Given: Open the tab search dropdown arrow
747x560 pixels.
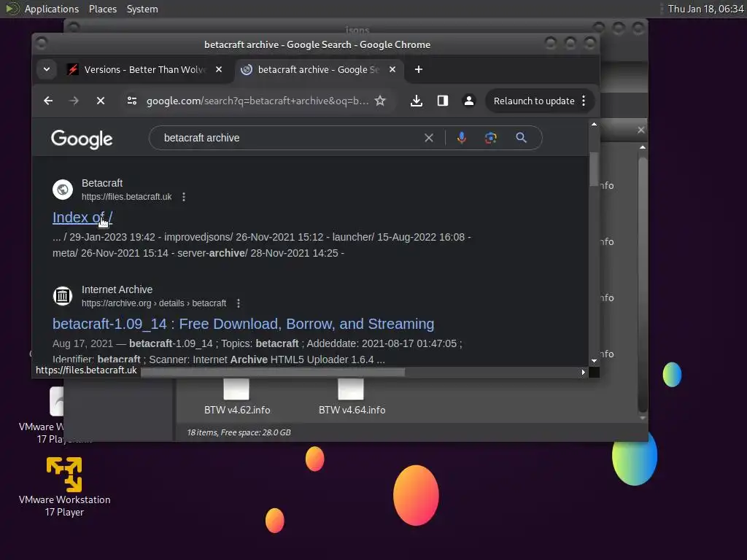Looking at the screenshot, I should click(x=47, y=69).
